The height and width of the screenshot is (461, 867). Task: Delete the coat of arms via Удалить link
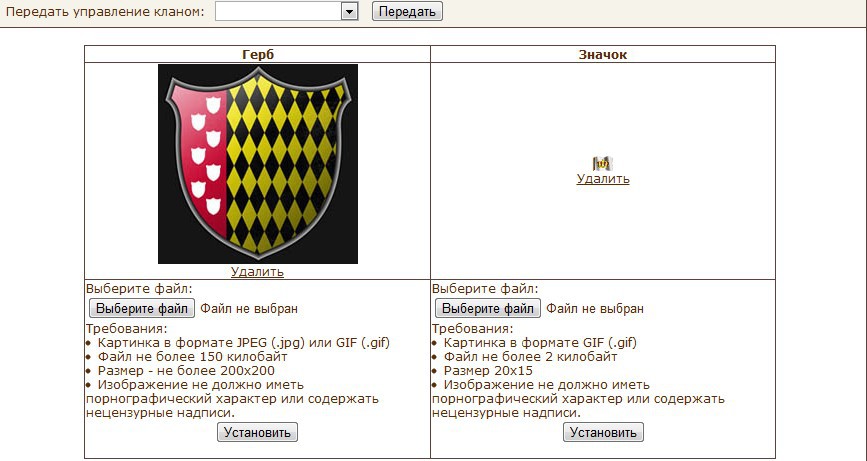click(257, 271)
